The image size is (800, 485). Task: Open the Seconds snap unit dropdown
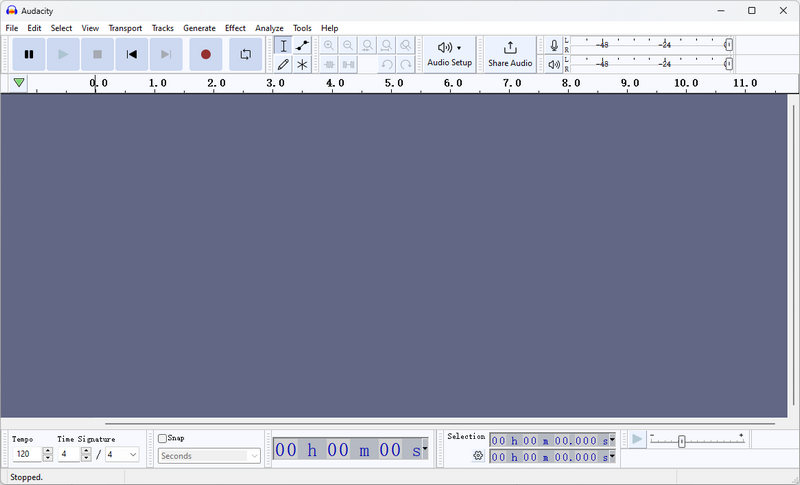[209, 456]
